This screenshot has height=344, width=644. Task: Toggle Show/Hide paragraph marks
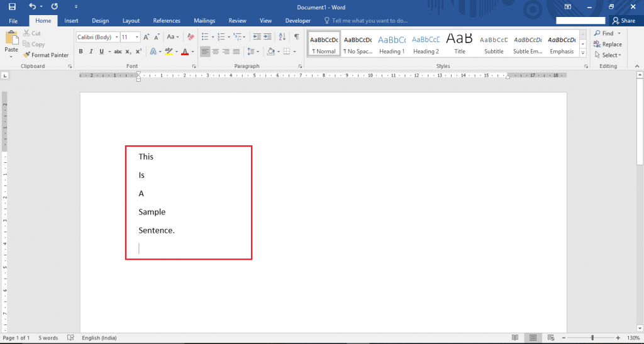pyautogui.click(x=297, y=37)
